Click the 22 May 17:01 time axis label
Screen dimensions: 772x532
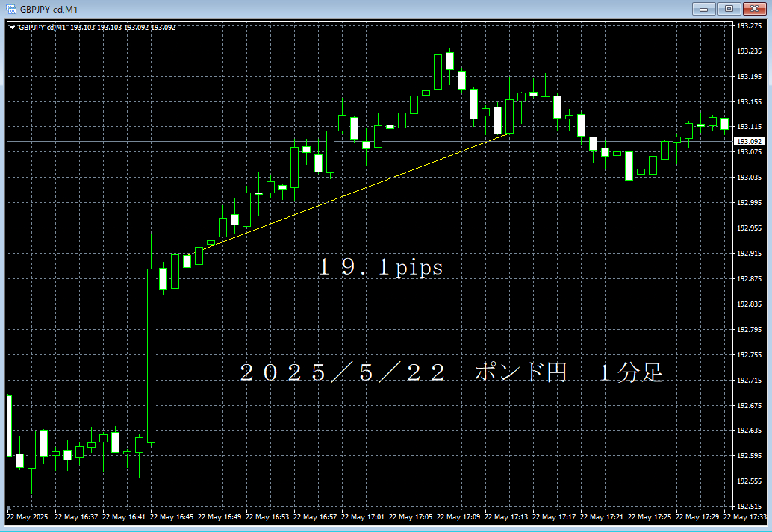[365, 516]
